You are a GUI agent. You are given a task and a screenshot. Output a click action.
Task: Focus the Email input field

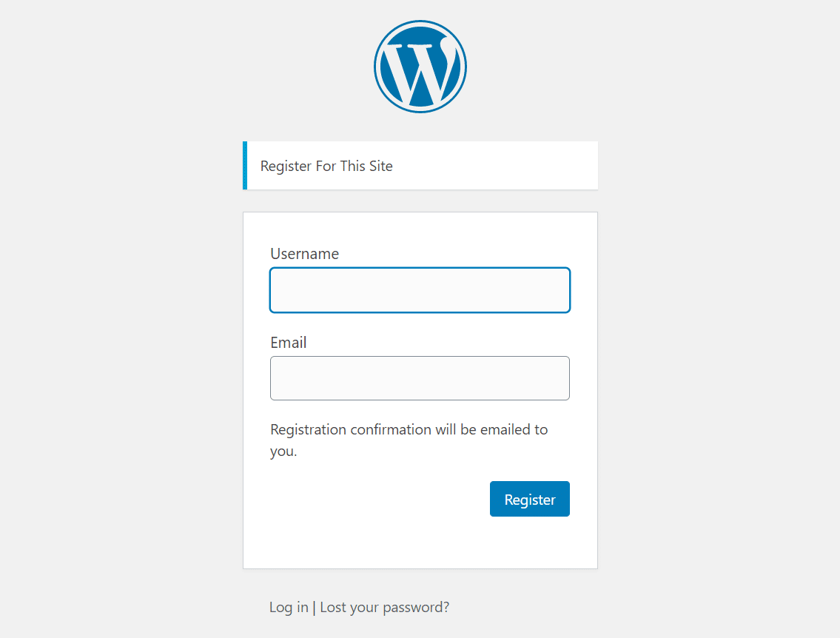tap(420, 377)
